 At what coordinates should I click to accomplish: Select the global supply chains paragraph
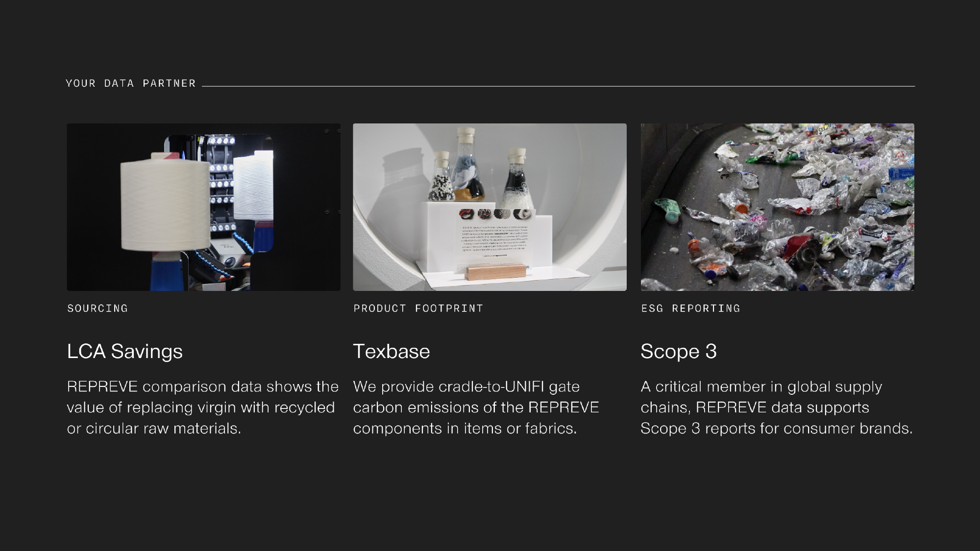[x=777, y=407]
